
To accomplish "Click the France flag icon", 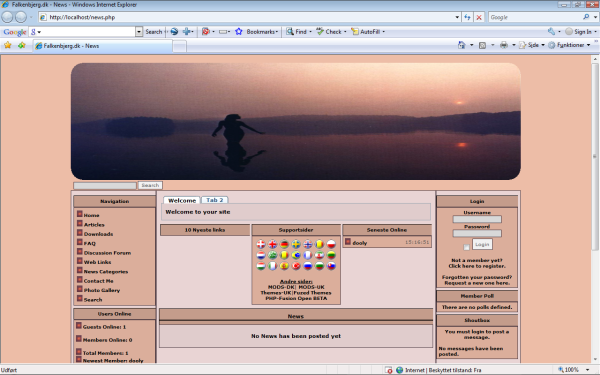I will [x=308, y=255].
